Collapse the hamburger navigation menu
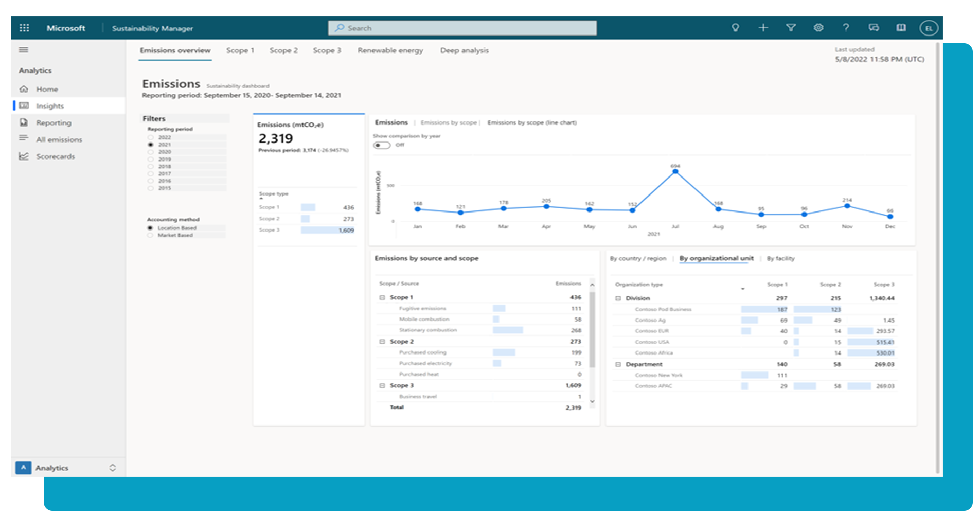This screenshot has width=980, height=531. (24, 50)
